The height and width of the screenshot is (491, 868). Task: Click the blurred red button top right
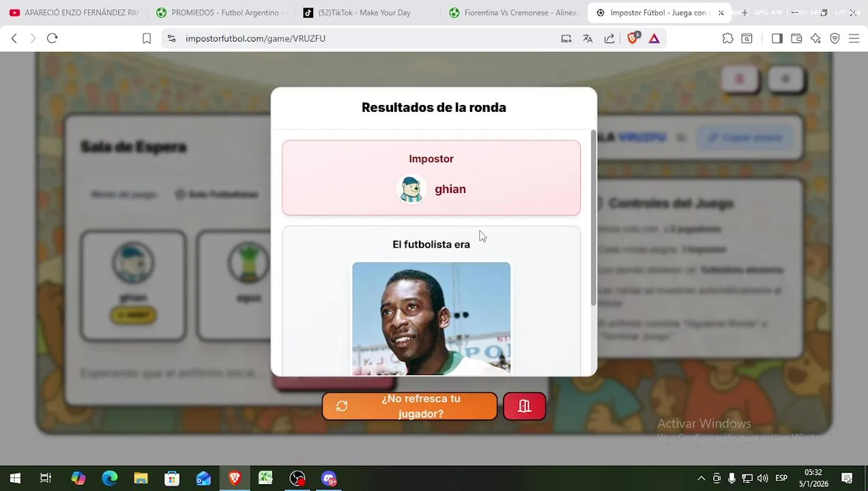point(739,79)
